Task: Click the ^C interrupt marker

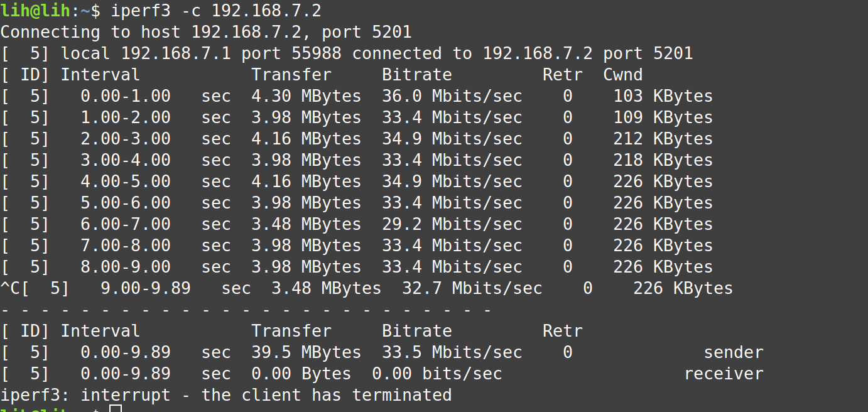Action: (10, 288)
